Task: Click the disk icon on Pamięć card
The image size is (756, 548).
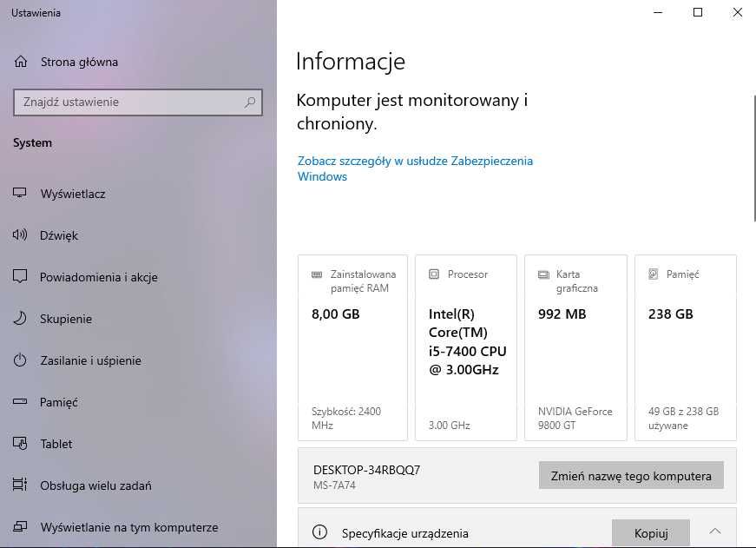Action: 654,274
